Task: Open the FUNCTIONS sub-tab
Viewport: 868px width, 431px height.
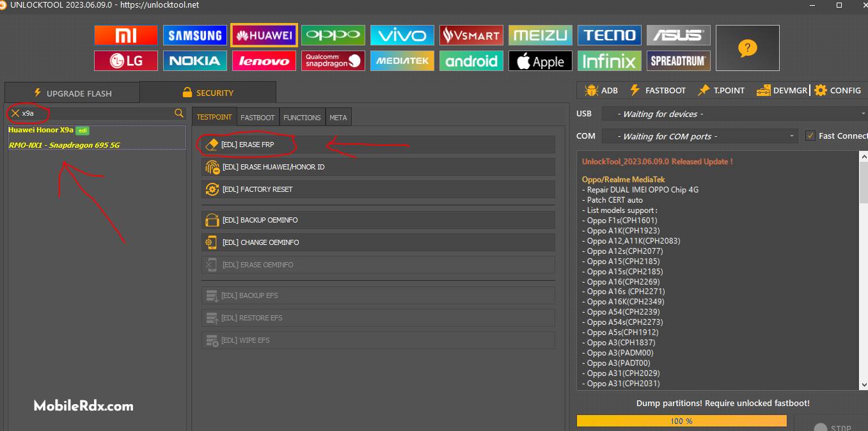Action: click(302, 118)
